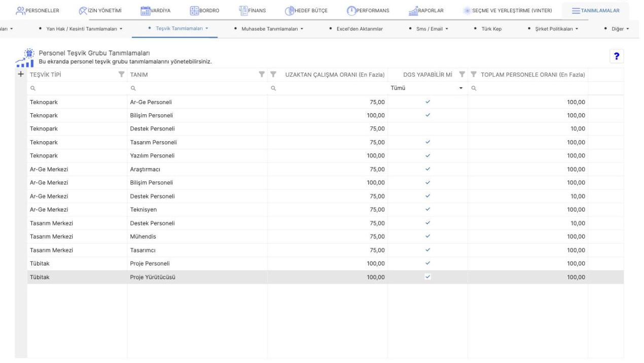Sort by TOPLAM PERSONELE ORANI column header
Image resolution: width=644 pixels, height=363 pixels.
click(x=533, y=75)
